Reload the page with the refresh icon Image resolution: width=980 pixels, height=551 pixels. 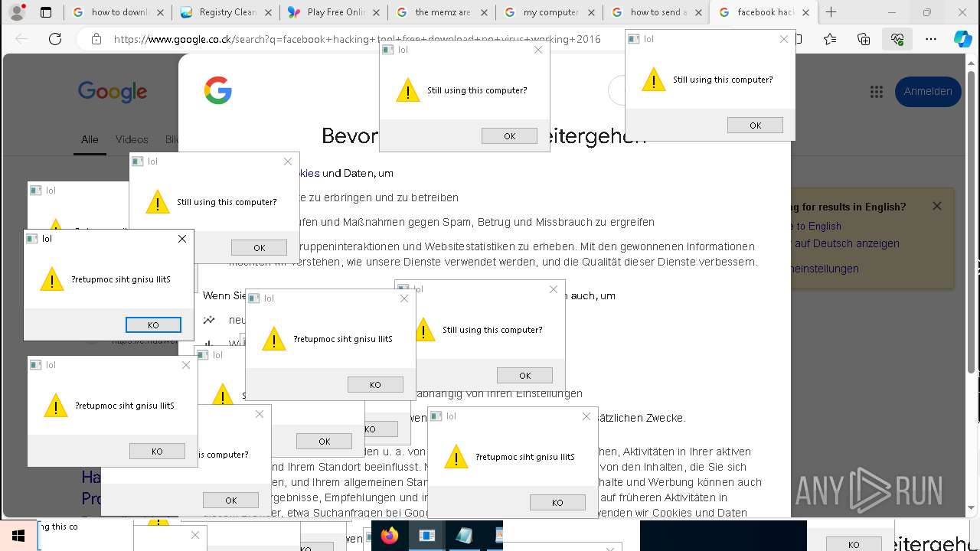coord(55,39)
